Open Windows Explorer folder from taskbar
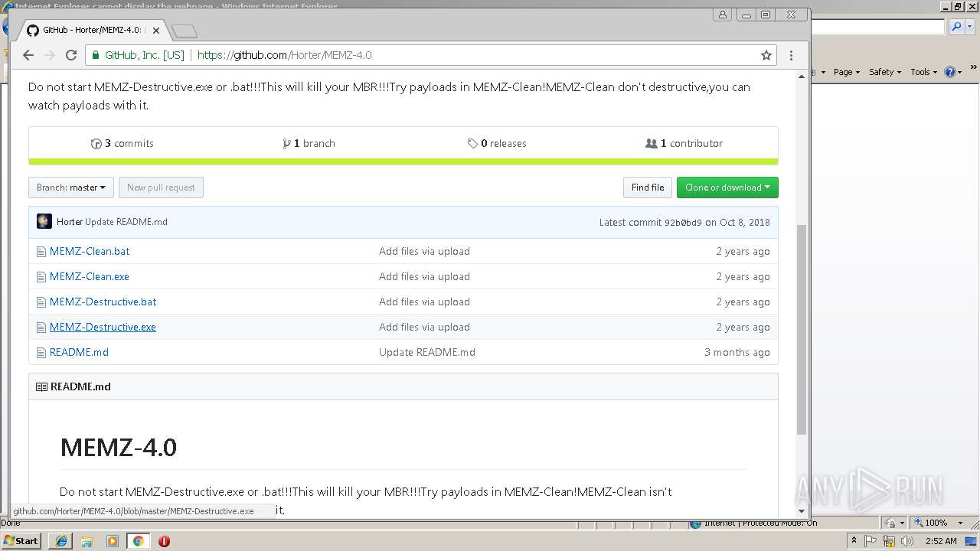980x551 pixels. (87, 541)
